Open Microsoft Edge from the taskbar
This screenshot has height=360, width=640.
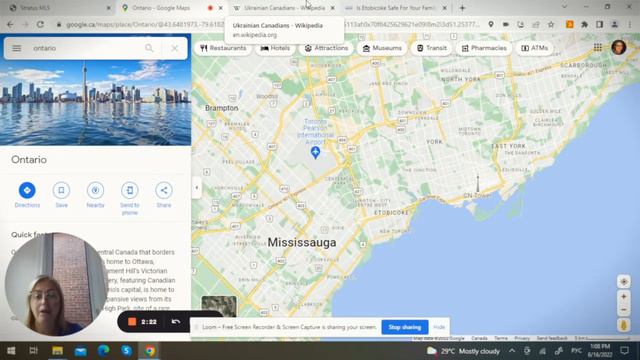(103, 351)
